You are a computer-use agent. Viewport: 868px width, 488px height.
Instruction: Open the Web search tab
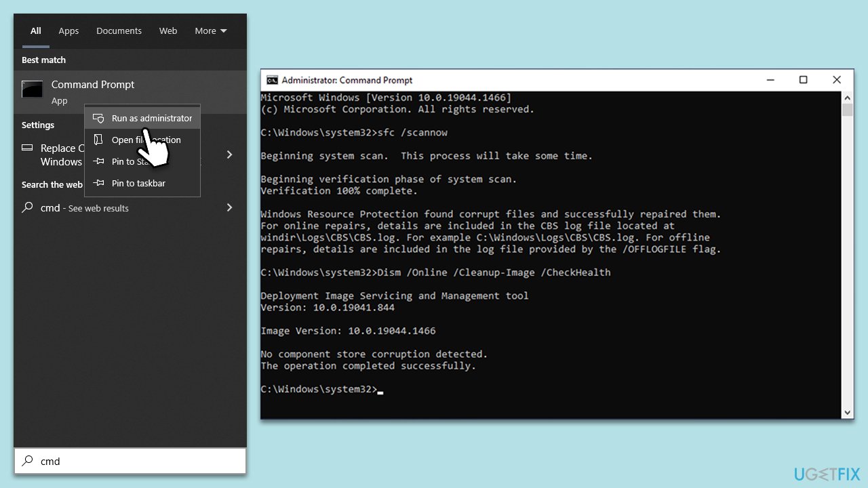point(168,30)
